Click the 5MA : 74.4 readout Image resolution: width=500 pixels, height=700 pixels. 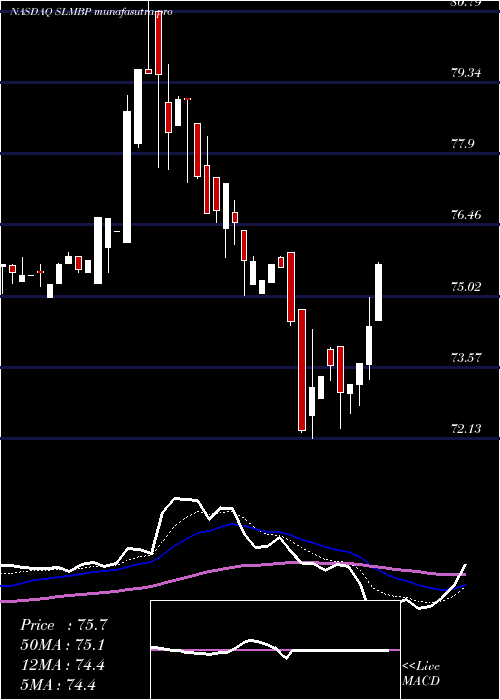(x=58, y=684)
